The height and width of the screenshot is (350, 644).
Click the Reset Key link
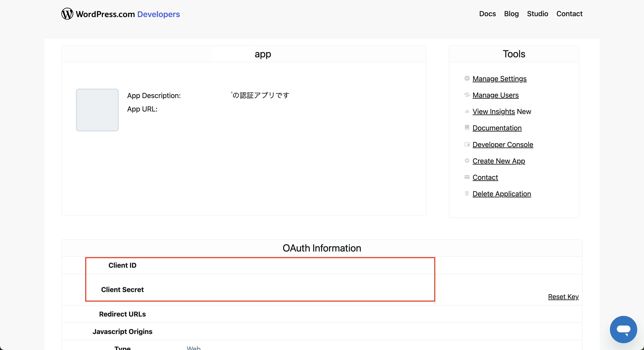563,297
